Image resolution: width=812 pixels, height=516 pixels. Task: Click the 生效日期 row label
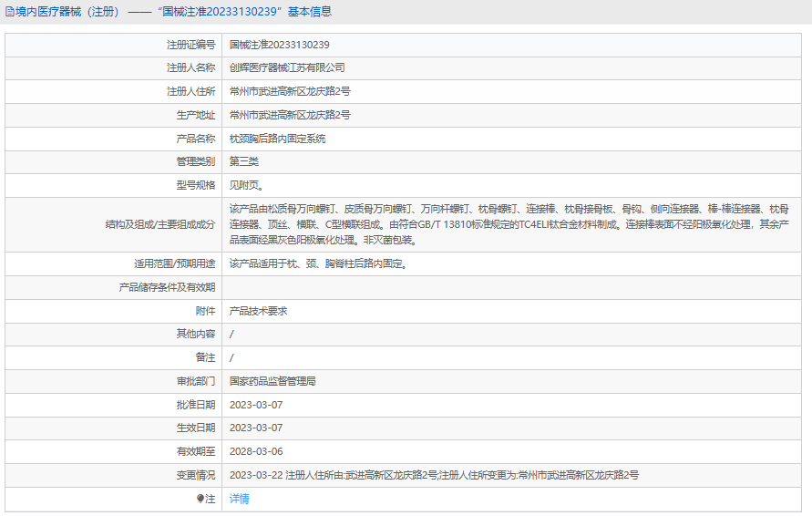pos(195,428)
